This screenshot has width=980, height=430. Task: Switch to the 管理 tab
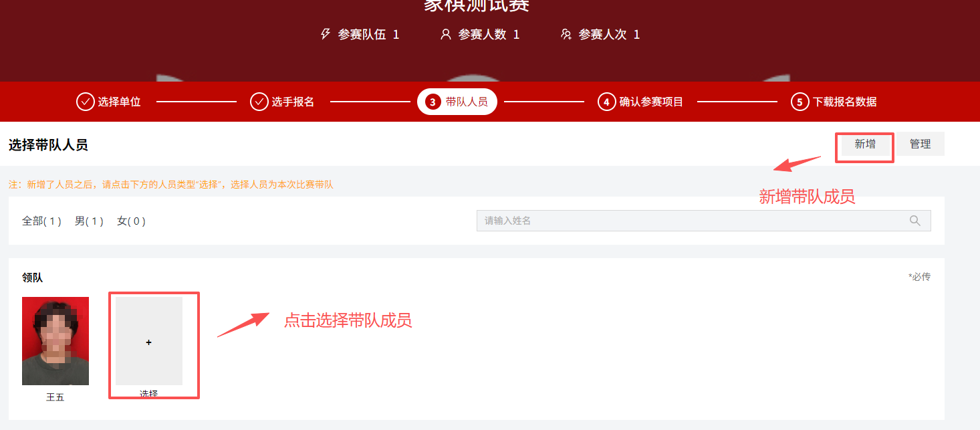pyautogui.click(x=921, y=143)
